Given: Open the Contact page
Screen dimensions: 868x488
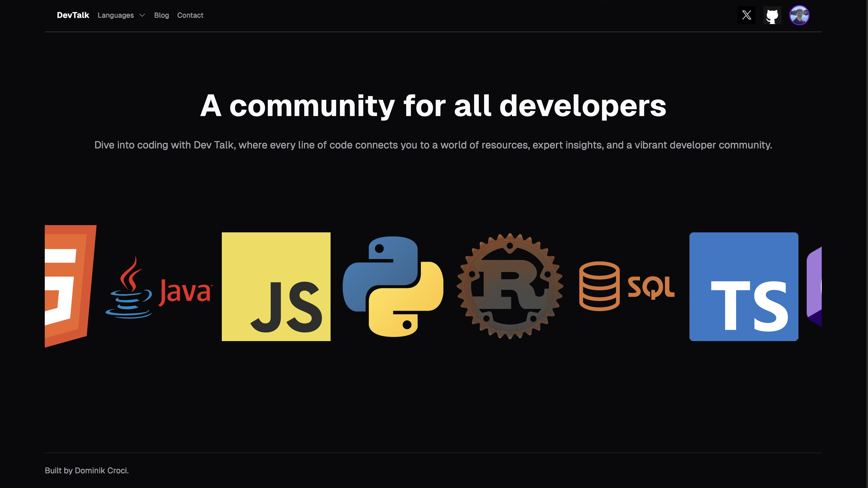Looking at the screenshot, I should click(x=190, y=15).
